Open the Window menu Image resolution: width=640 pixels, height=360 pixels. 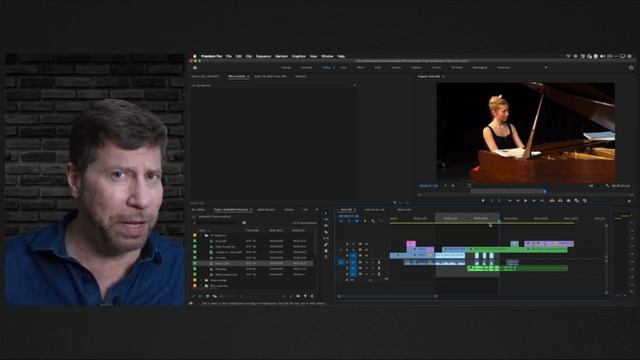point(327,56)
